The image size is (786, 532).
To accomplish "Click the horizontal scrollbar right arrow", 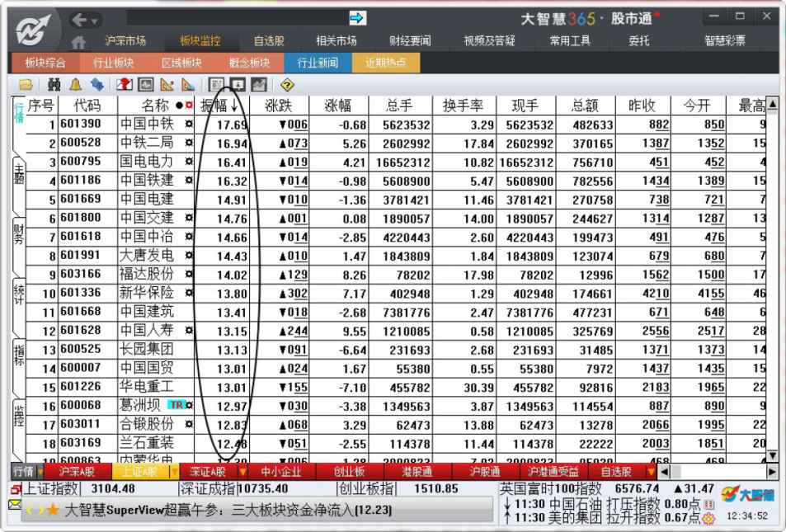I will click(772, 472).
